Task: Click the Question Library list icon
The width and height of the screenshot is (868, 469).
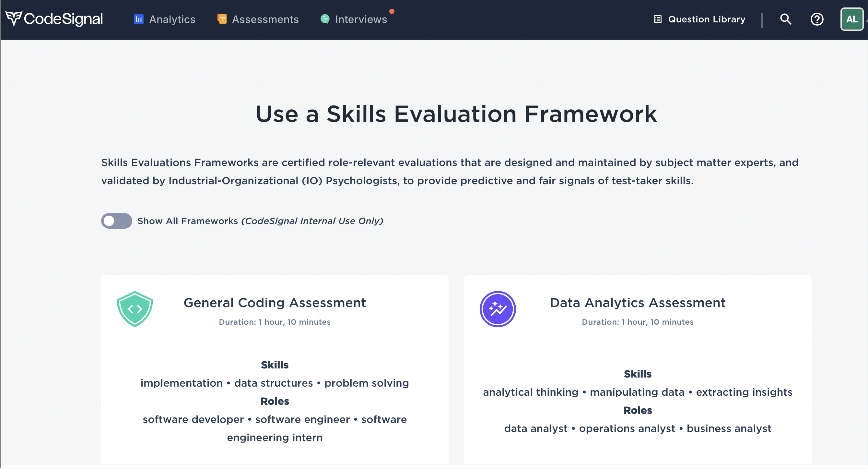Action: [657, 19]
